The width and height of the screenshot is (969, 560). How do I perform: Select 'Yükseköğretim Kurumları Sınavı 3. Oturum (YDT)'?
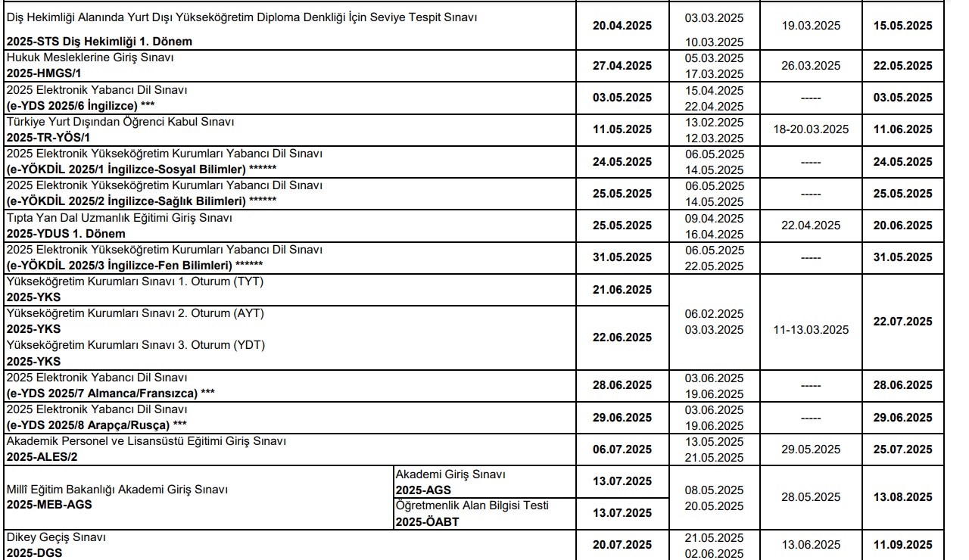point(136,344)
